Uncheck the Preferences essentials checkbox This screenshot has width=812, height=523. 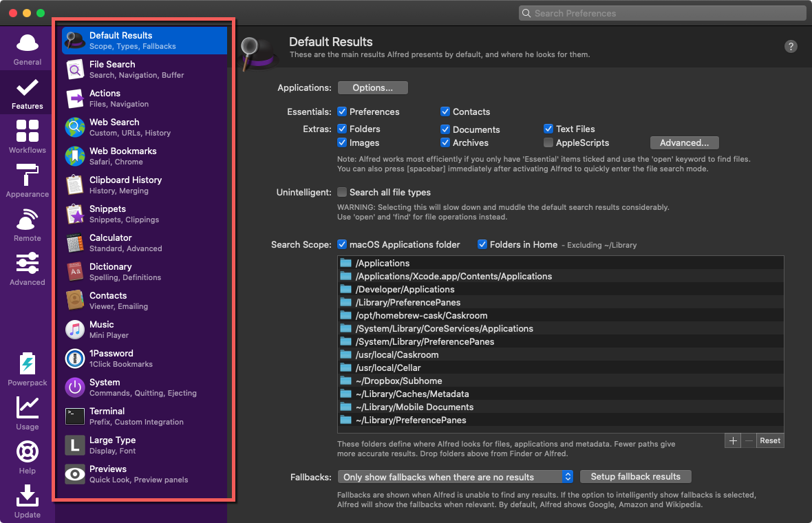click(342, 111)
